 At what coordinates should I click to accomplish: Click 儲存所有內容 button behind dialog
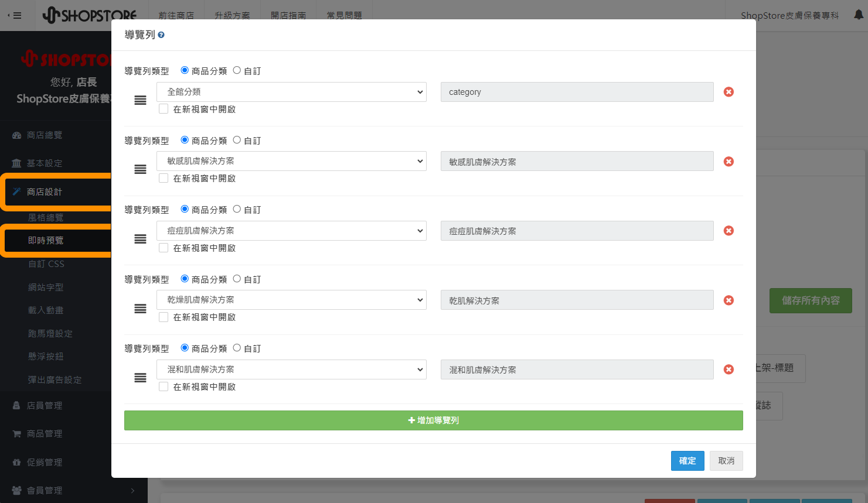(811, 300)
